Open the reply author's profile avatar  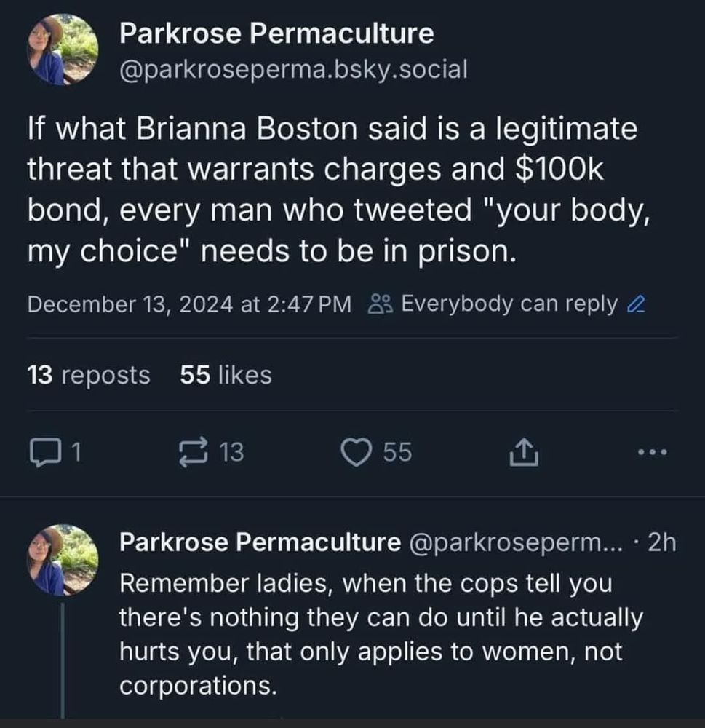[63, 561]
